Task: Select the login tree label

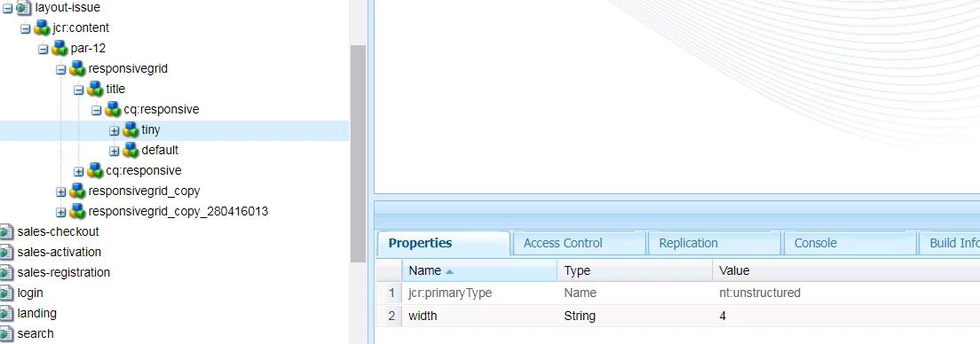Action: (x=30, y=293)
